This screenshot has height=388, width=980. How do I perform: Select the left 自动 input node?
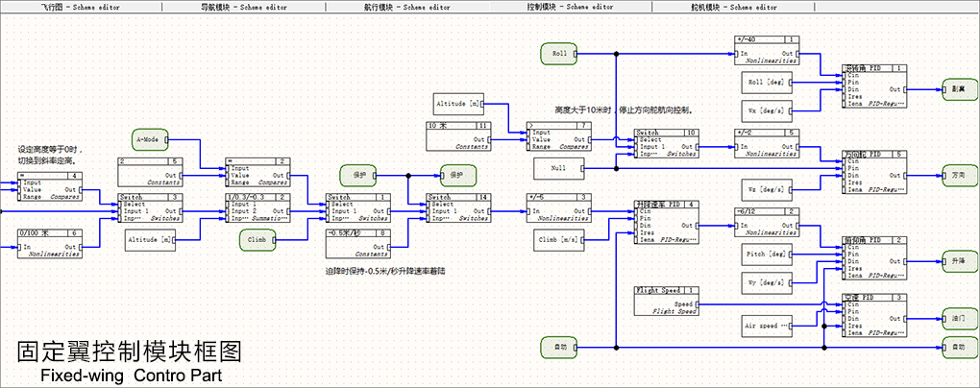pyautogui.click(x=557, y=345)
